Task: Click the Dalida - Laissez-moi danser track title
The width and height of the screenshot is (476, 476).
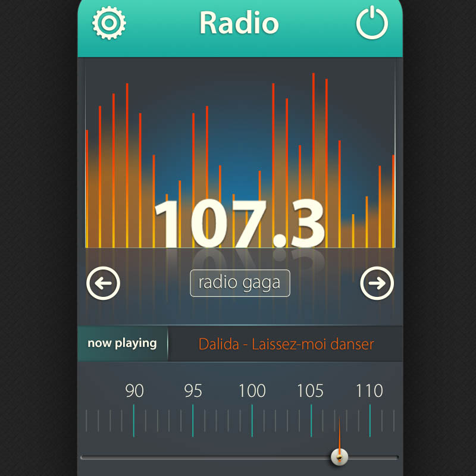Action: pos(286,345)
